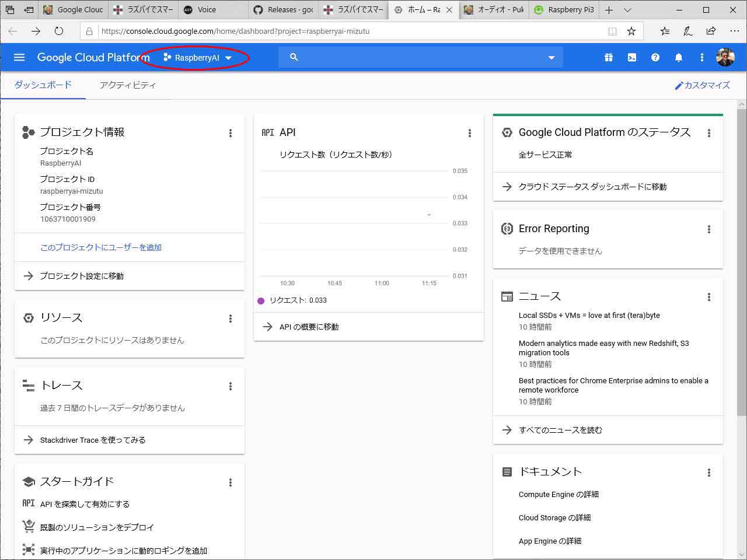Image resolution: width=747 pixels, height=560 pixels.
Task: Switch to the Raspberry Pi3 browser tab
Action: pyautogui.click(x=564, y=10)
